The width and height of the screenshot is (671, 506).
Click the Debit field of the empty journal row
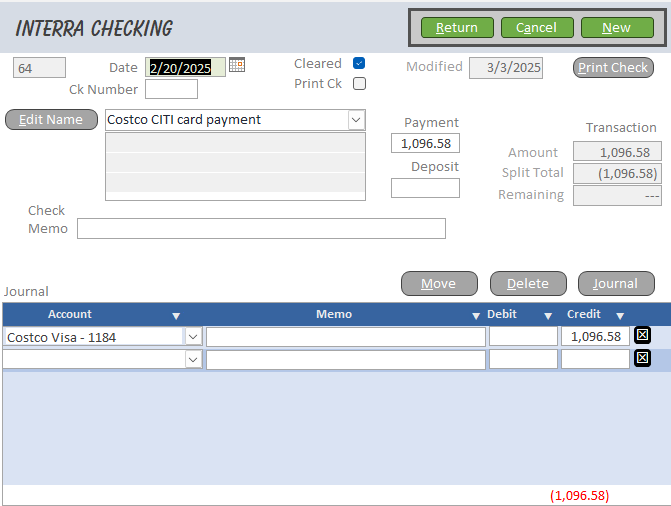point(523,360)
